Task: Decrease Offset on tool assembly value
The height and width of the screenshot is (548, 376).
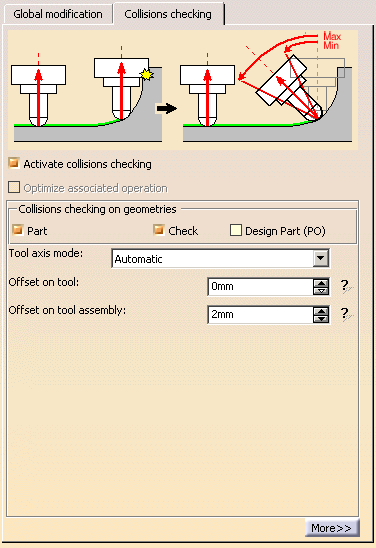Action: coord(321,319)
